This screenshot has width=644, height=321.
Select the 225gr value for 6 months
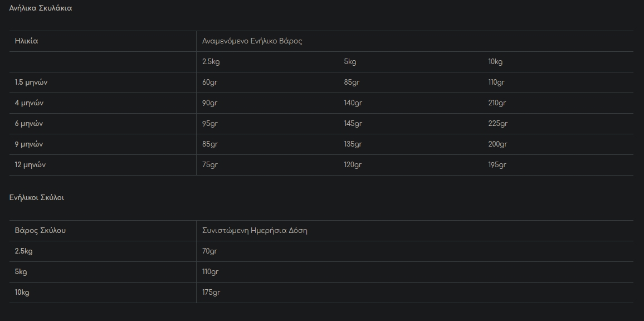point(498,124)
